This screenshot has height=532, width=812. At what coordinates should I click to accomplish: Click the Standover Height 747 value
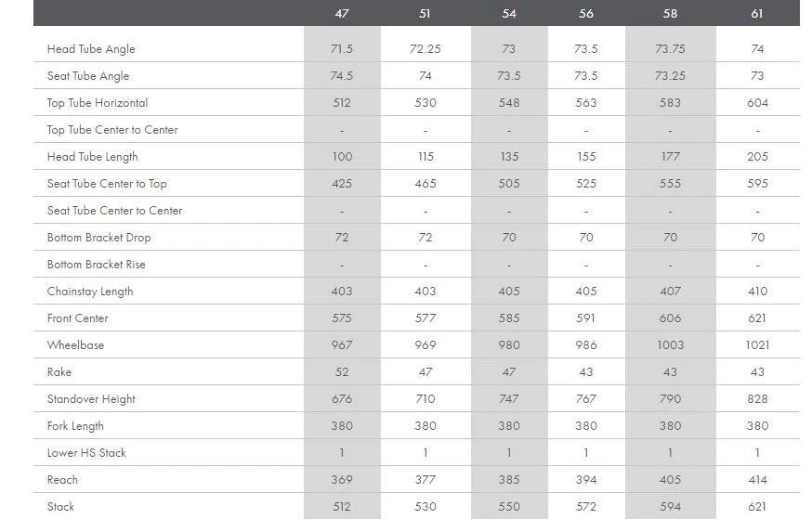click(509, 399)
